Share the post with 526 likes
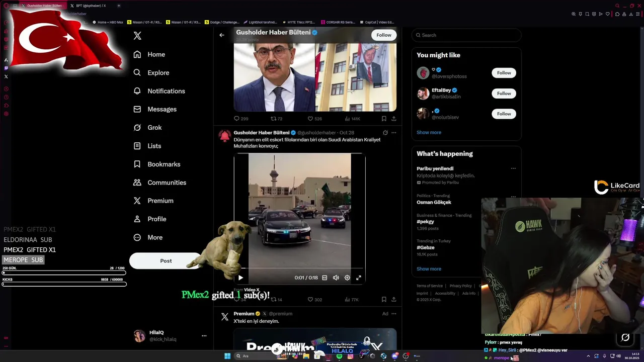Image resolution: width=644 pixels, height=362 pixels. pos(394,119)
